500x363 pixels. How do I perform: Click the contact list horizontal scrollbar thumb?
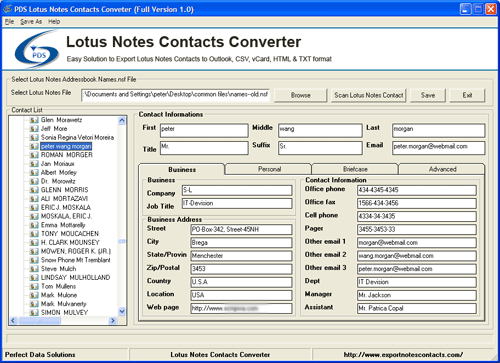click(39, 321)
